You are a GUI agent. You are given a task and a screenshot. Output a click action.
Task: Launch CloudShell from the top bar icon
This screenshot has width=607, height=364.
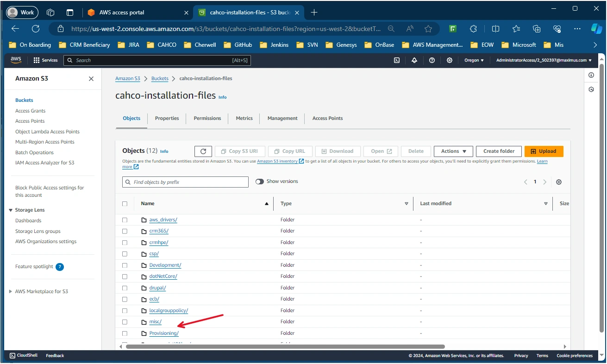click(397, 60)
